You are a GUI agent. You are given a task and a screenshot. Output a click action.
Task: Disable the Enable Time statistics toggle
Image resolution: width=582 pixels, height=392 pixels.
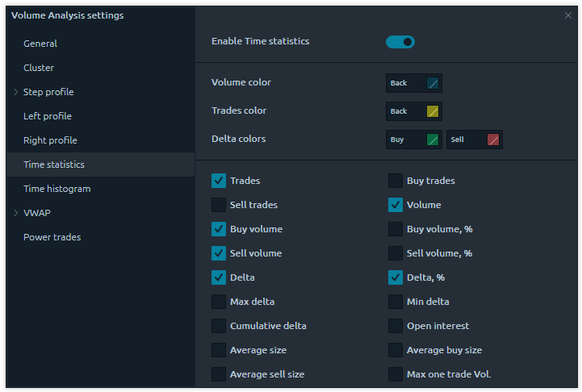pyautogui.click(x=400, y=42)
